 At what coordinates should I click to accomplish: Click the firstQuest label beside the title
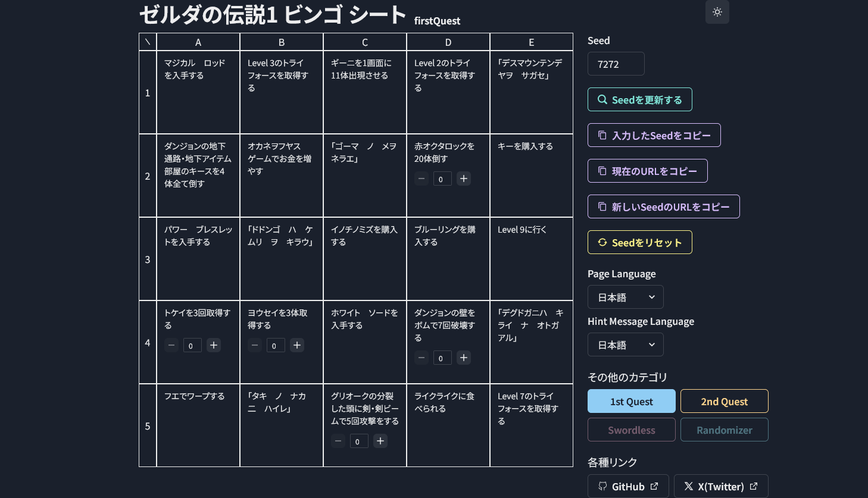437,21
